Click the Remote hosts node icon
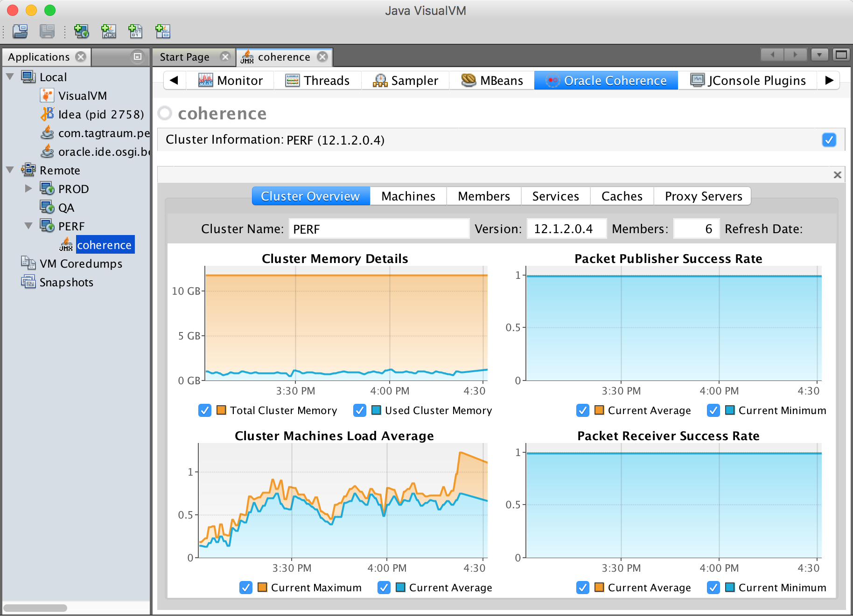853x616 pixels. pyautogui.click(x=28, y=170)
